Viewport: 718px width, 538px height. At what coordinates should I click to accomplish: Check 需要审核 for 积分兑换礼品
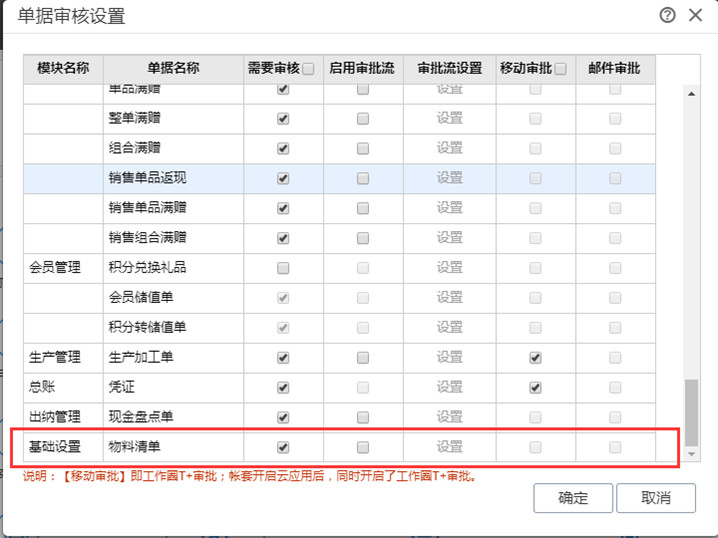tap(283, 268)
